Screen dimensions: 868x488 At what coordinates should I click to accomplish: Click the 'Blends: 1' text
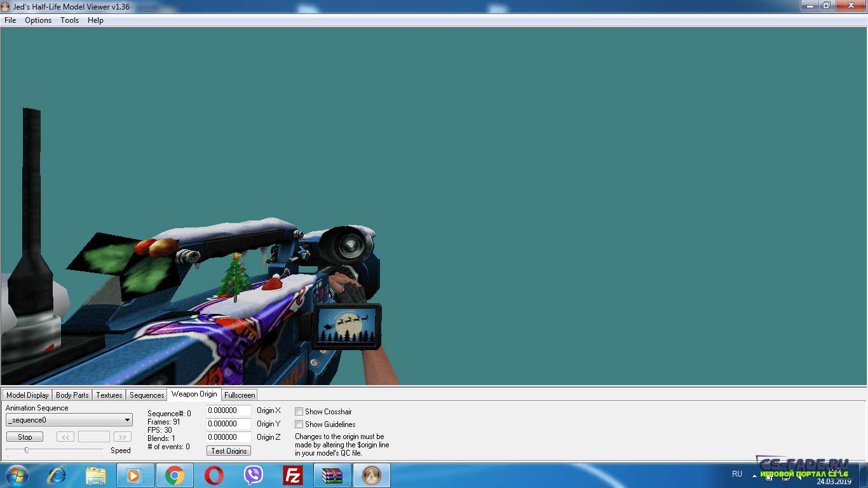[x=161, y=438]
